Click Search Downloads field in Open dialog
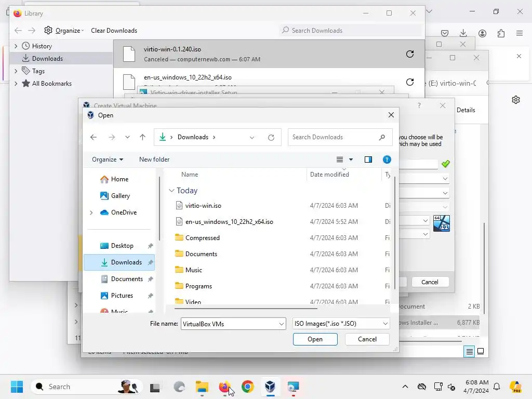Viewport: 532px width, 399px height. (x=340, y=137)
